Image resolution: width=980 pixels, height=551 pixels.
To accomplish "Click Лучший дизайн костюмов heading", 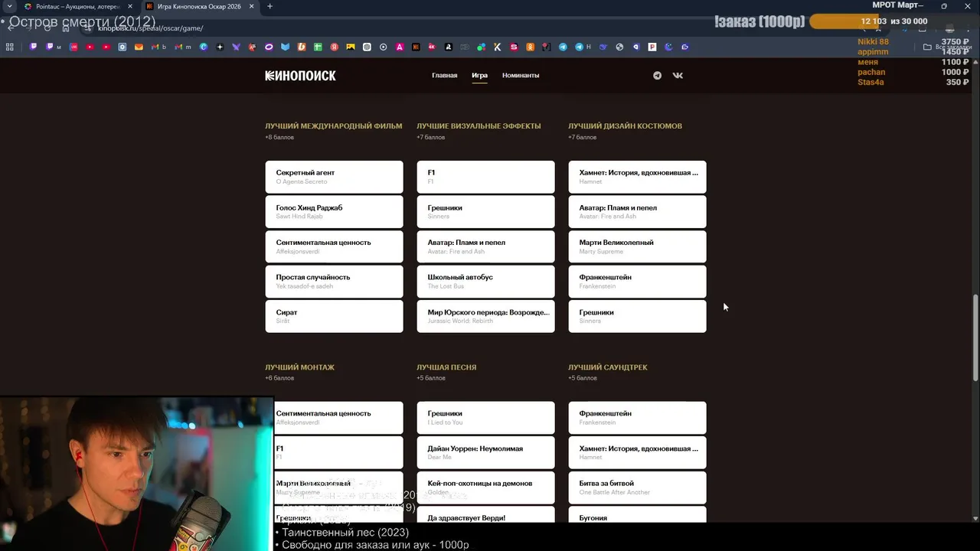I will [625, 126].
